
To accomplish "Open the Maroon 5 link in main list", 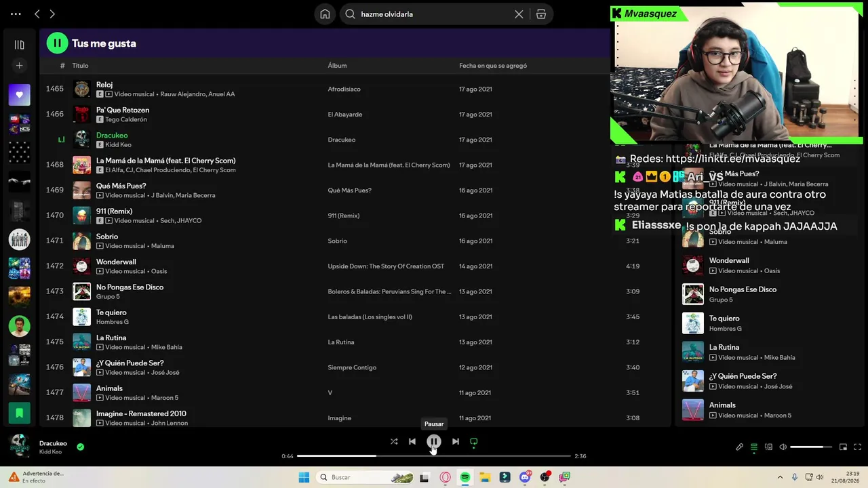I will coord(164,398).
